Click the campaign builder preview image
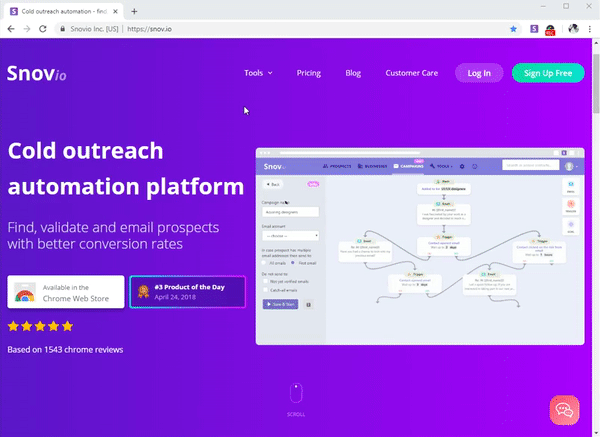 coord(420,246)
